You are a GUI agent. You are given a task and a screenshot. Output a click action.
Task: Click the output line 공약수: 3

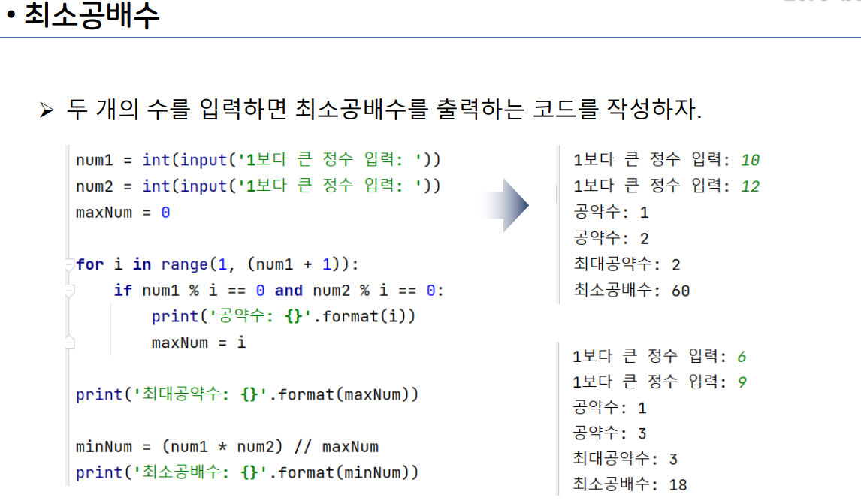pos(609,433)
